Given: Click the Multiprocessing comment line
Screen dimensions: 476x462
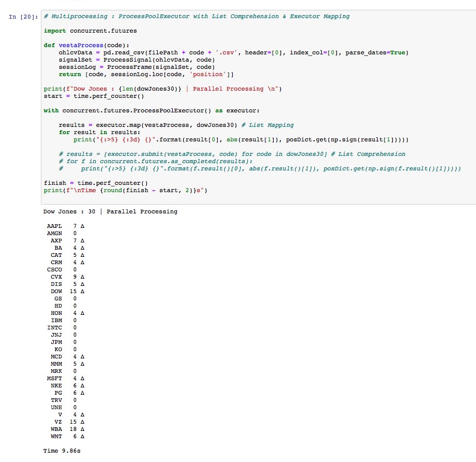Looking at the screenshot, I should coord(197,16).
